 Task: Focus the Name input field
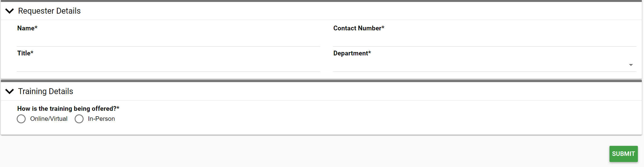pos(168,40)
